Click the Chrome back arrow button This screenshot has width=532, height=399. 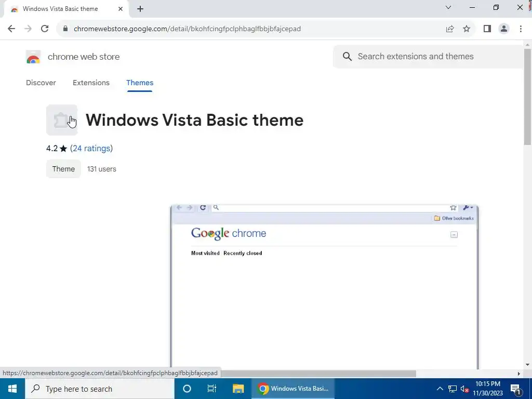point(11,29)
